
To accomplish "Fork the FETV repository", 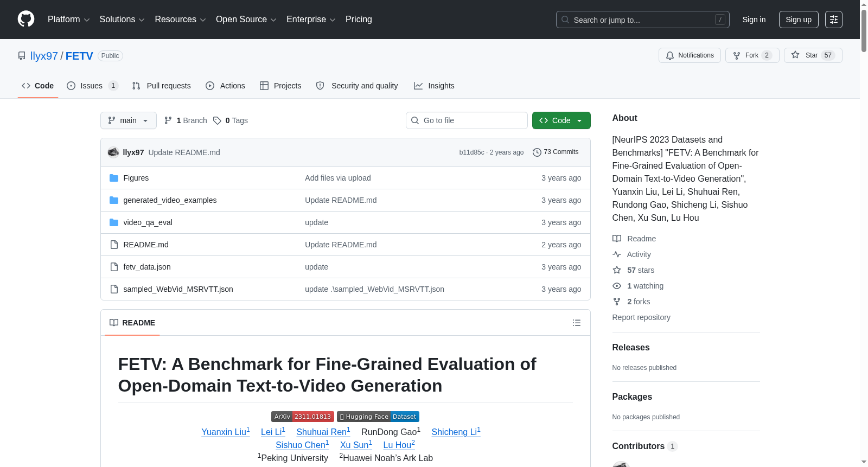I will click(x=752, y=55).
